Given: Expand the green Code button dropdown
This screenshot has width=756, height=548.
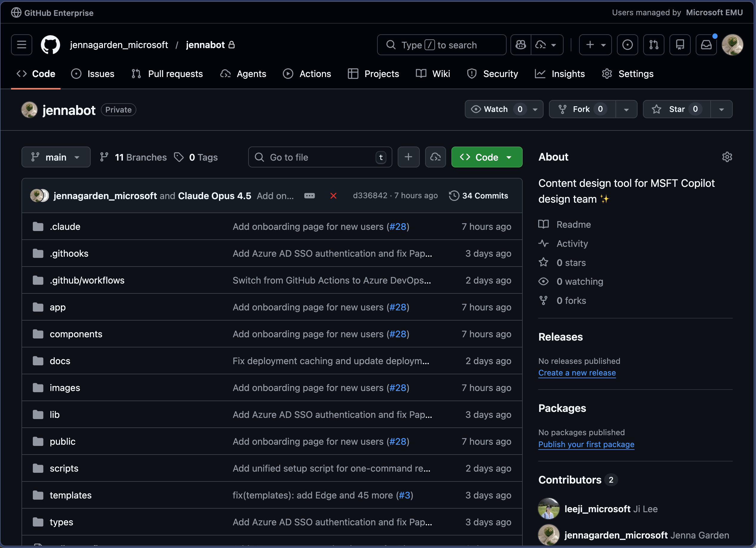Looking at the screenshot, I should point(509,157).
